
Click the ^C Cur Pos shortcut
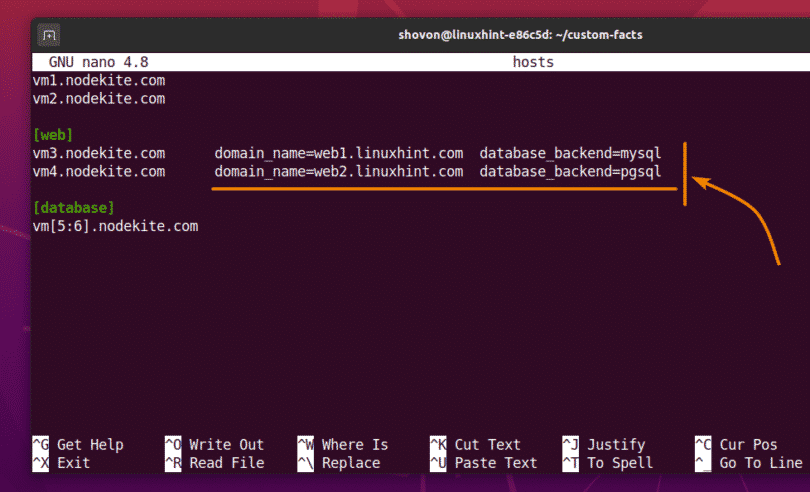(736, 444)
